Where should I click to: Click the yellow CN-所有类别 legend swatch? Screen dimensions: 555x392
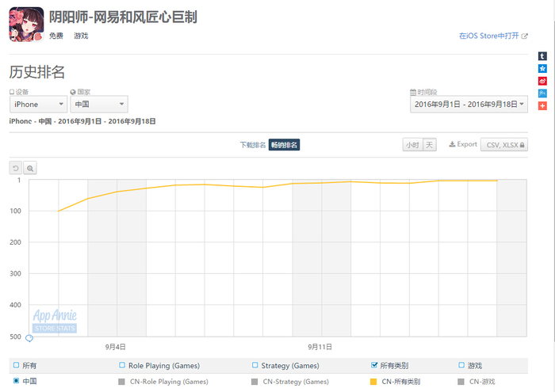pos(373,382)
